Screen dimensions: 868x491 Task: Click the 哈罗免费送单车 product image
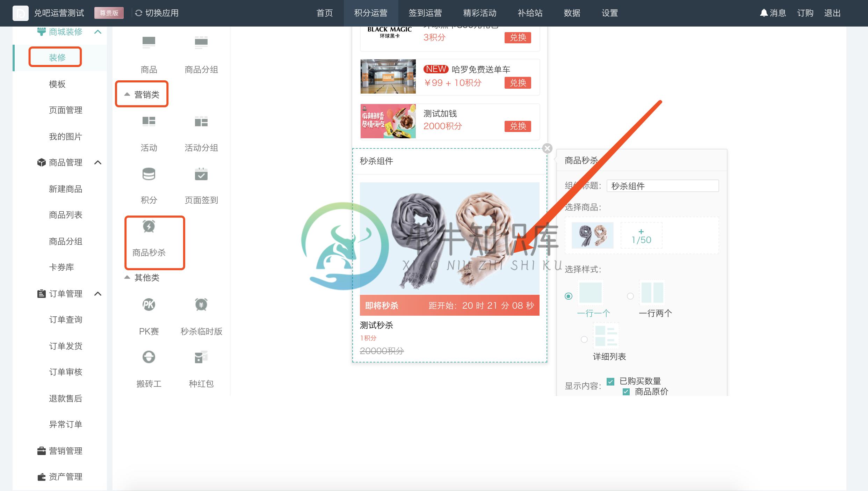[388, 76]
